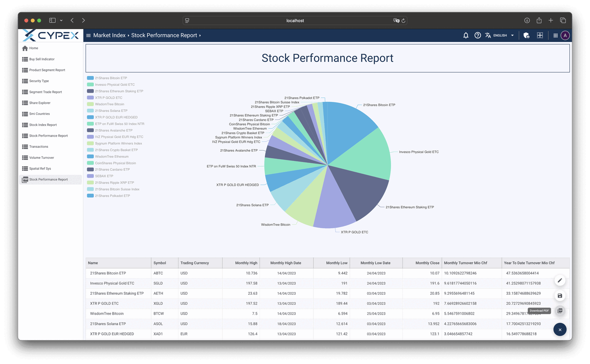The width and height of the screenshot is (590, 364).
Task: Click the Download PDF floating button
Action: click(560, 311)
